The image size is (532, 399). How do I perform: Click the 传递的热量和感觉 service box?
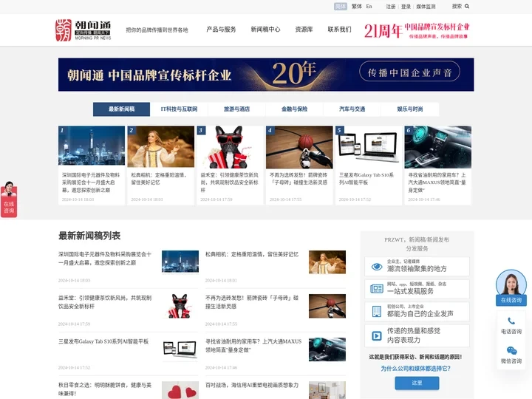[x=417, y=336]
